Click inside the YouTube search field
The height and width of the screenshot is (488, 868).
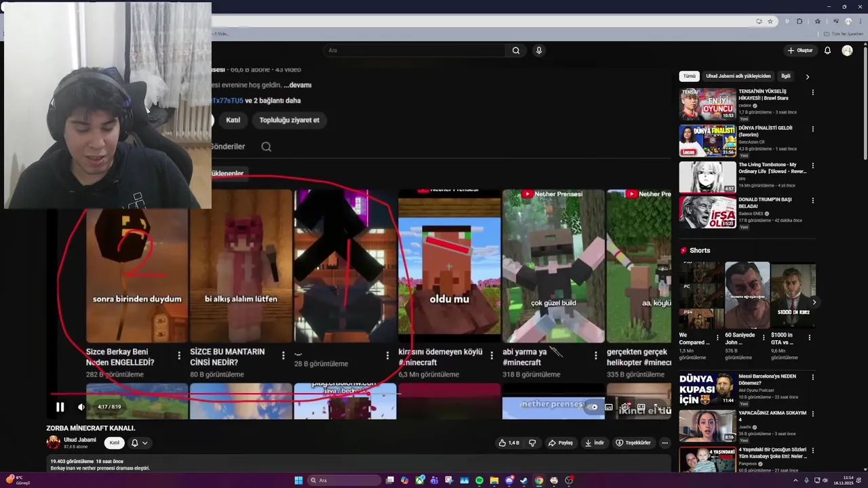pos(414,50)
